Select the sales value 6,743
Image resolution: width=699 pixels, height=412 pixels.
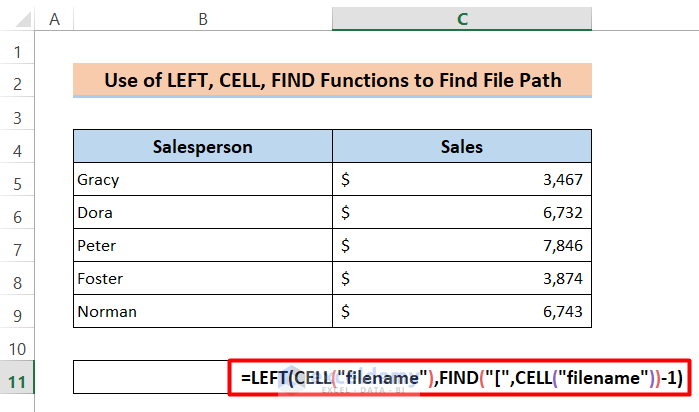462,312
